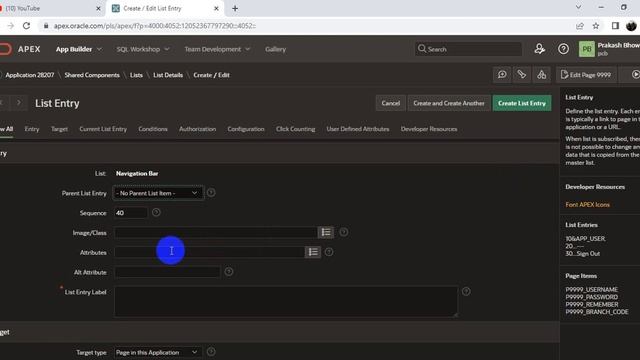640x360 pixels.
Task: Open the Administration user icon
Action: coord(540,49)
